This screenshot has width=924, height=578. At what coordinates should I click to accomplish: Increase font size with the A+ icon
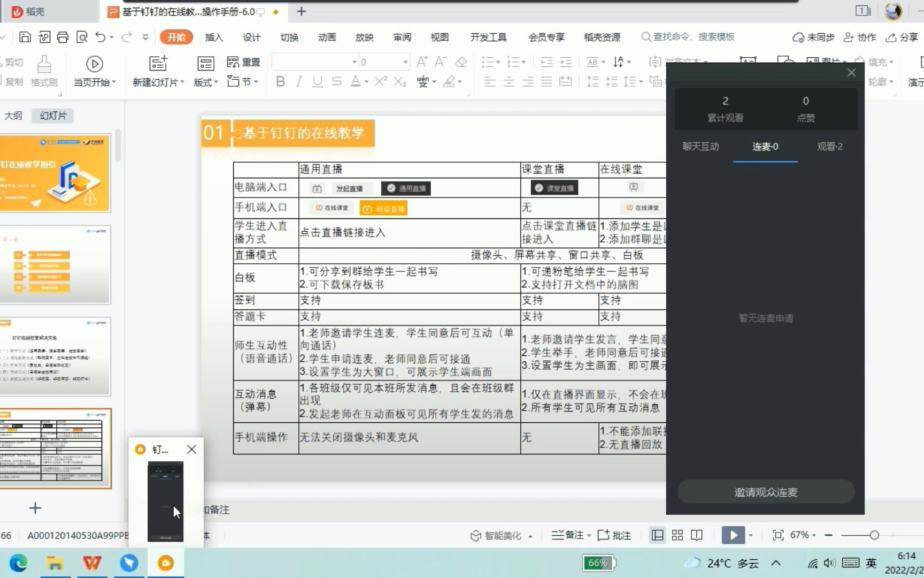coord(422,62)
